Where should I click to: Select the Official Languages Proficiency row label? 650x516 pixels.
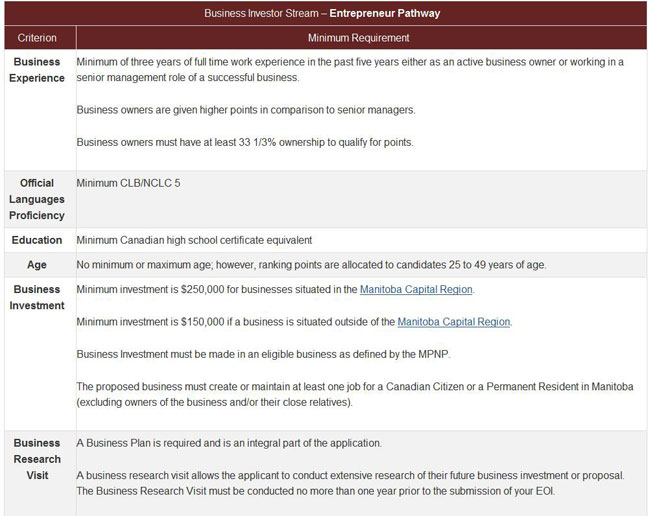pos(37,199)
